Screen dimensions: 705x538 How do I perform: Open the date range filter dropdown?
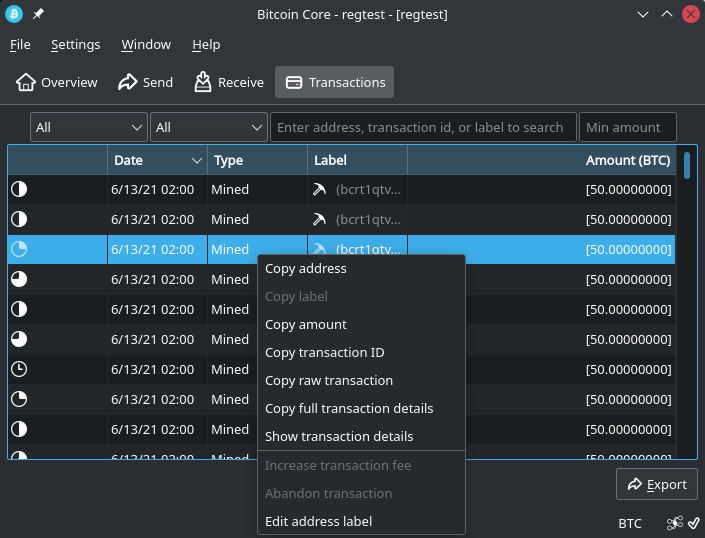pyautogui.click(x=89, y=127)
